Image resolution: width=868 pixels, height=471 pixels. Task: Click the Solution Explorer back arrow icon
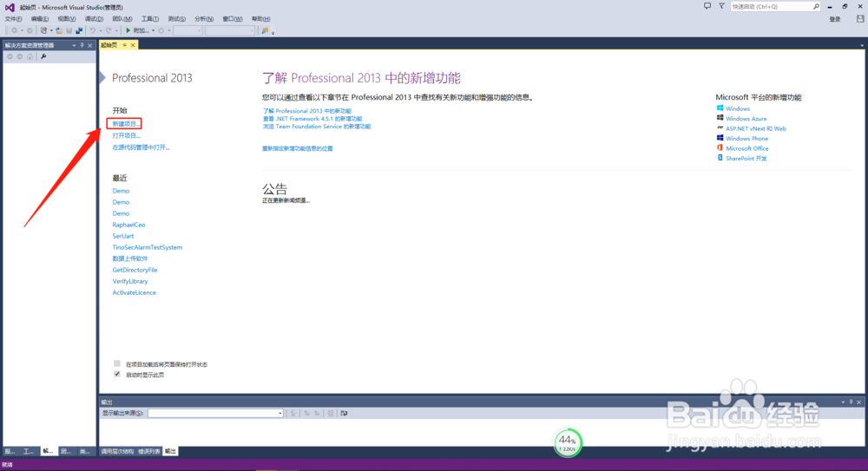(10, 56)
